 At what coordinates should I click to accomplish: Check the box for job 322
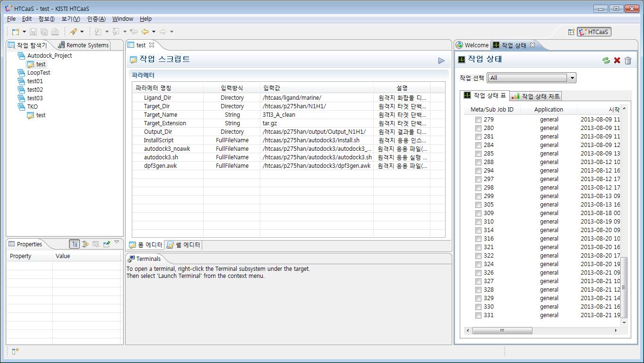(478, 256)
